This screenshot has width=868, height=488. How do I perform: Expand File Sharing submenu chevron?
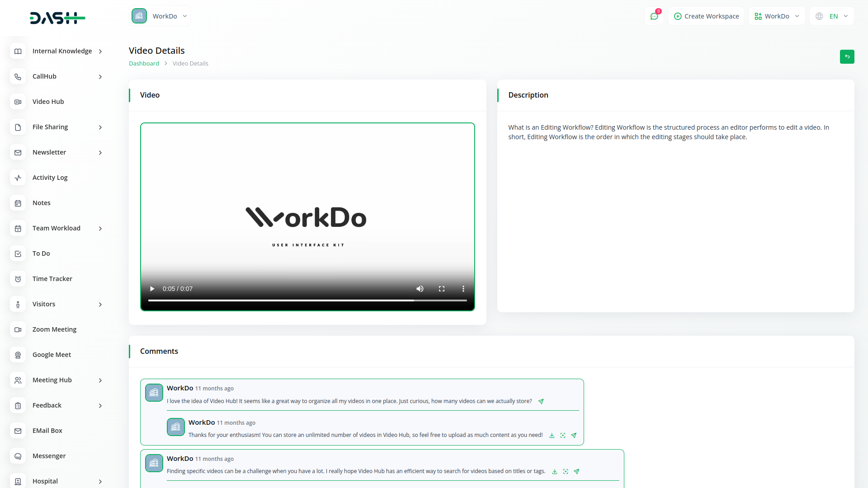click(x=100, y=127)
